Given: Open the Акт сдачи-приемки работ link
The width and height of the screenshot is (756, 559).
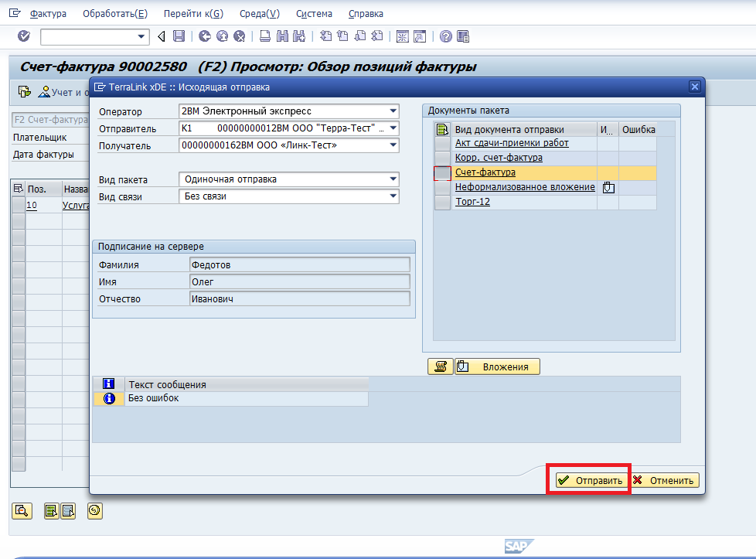Looking at the screenshot, I should click(512, 143).
